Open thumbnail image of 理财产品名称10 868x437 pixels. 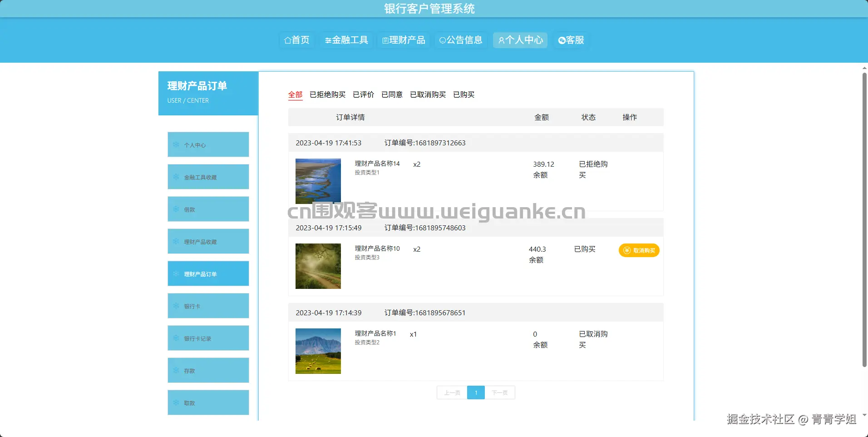coord(318,266)
